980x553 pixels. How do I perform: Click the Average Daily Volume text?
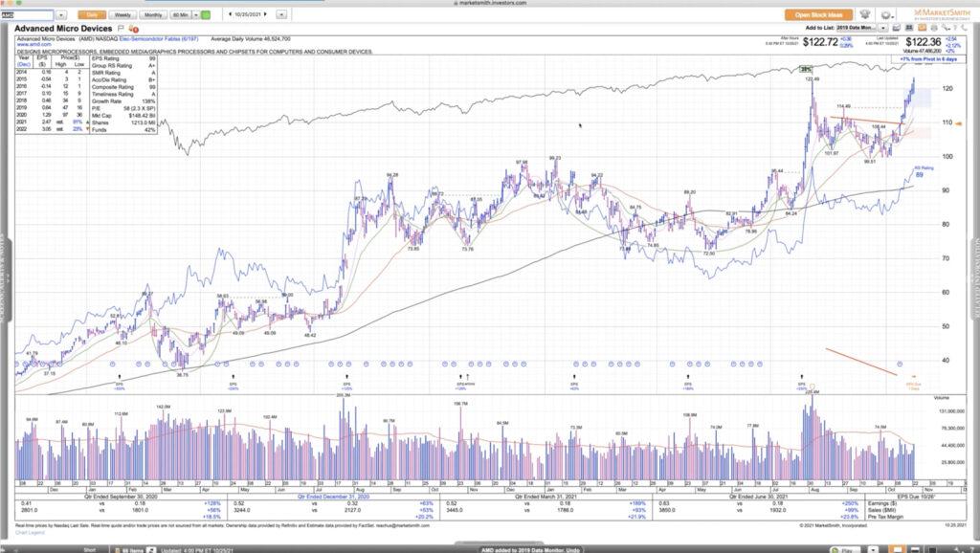(x=251, y=38)
